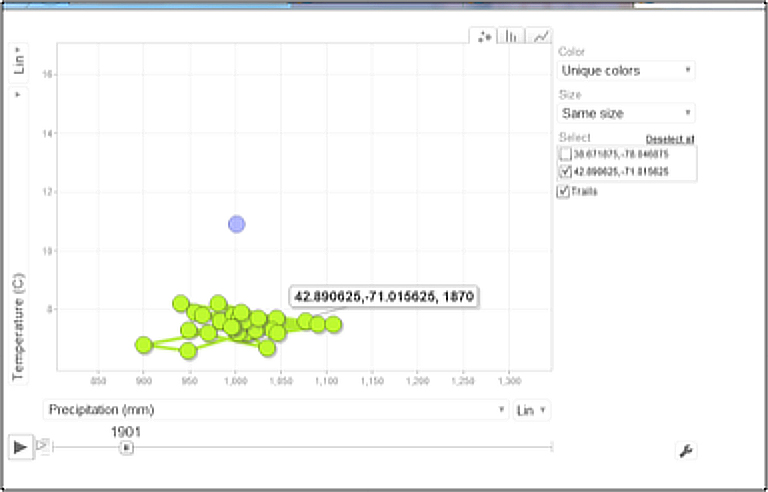Switch to the bubble chart tab
Viewport: 768px width, 492px height.
point(484,36)
